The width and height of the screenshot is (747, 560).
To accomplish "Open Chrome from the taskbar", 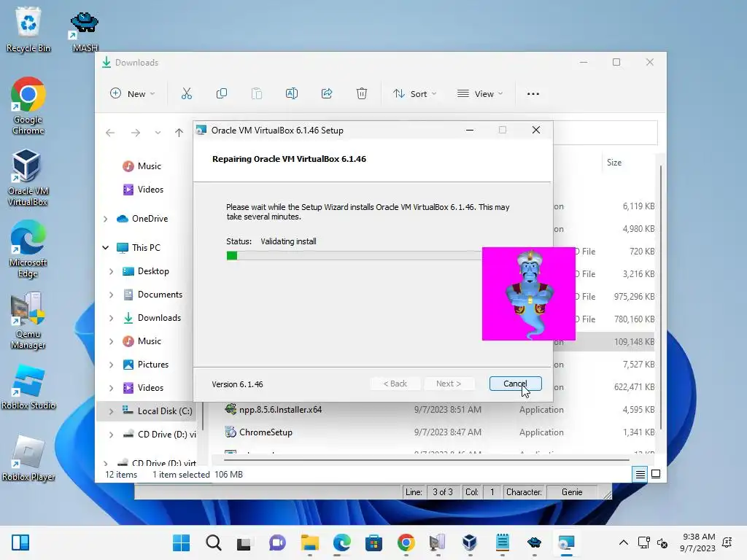I will pyautogui.click(x=406, y=542).
